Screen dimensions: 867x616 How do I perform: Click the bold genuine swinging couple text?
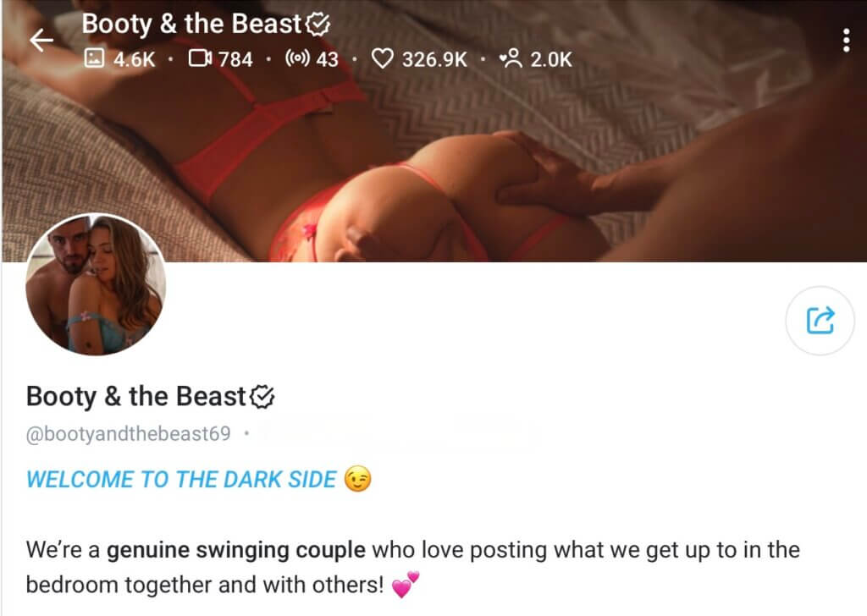(236, 550)
